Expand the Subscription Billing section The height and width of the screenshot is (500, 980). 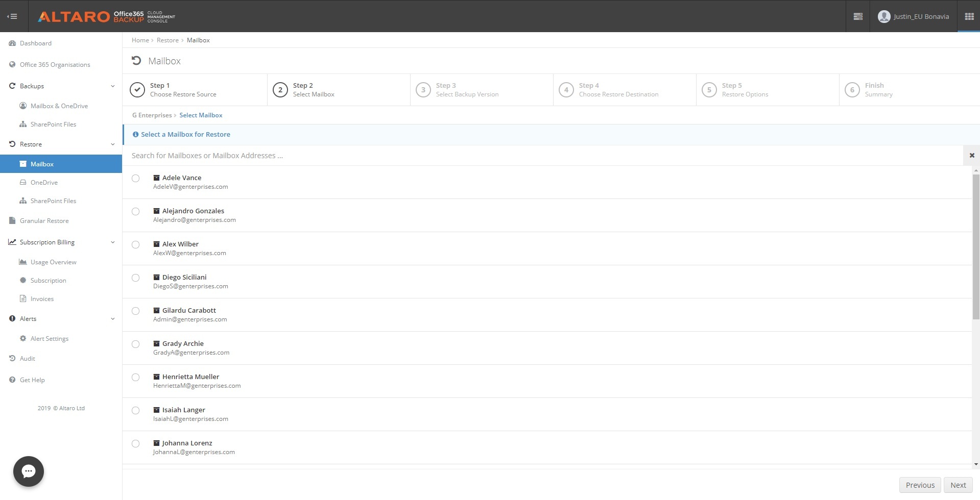click(x=112, y=242)
